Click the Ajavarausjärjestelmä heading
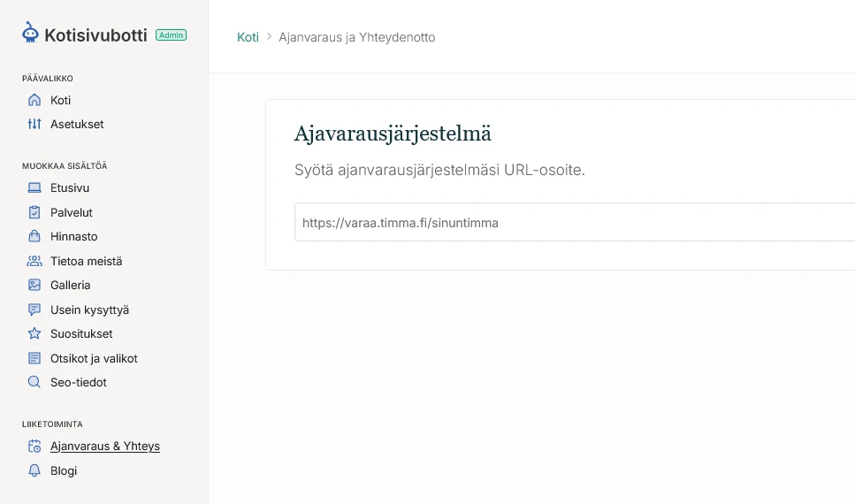The height and width of the screenshot is (504, 855). (393, 134)
